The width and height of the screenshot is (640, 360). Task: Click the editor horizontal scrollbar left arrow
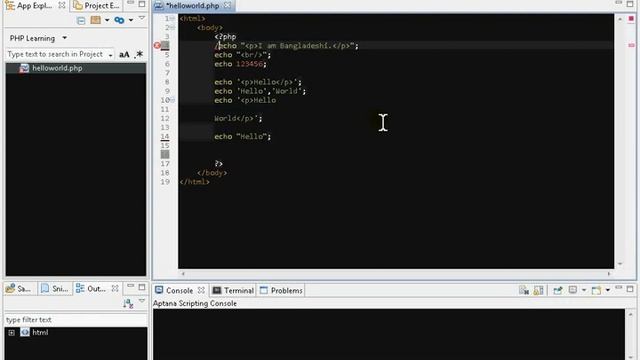[x=182, y=274]
